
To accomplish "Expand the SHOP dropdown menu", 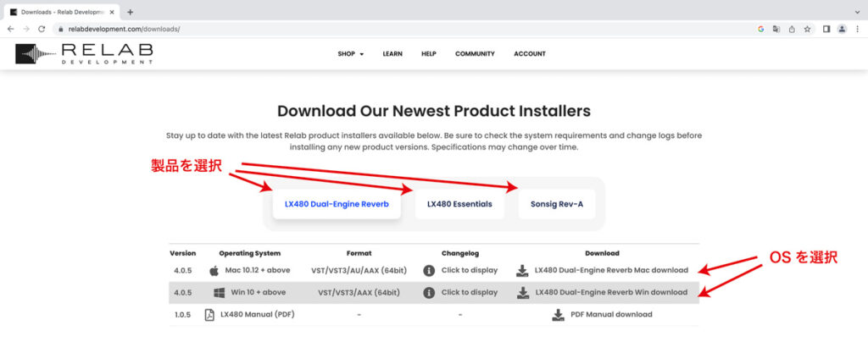I will point(350,54).
